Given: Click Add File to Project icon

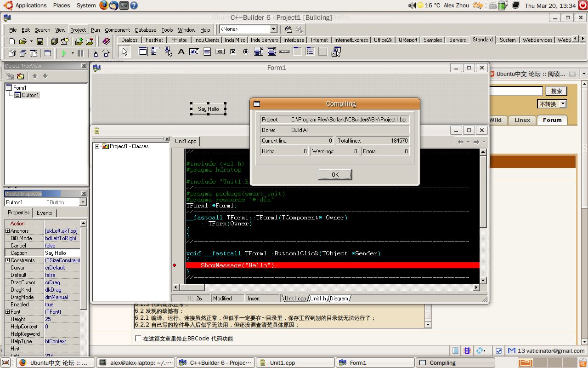Looking at the screenshot, I should point(79,41).
